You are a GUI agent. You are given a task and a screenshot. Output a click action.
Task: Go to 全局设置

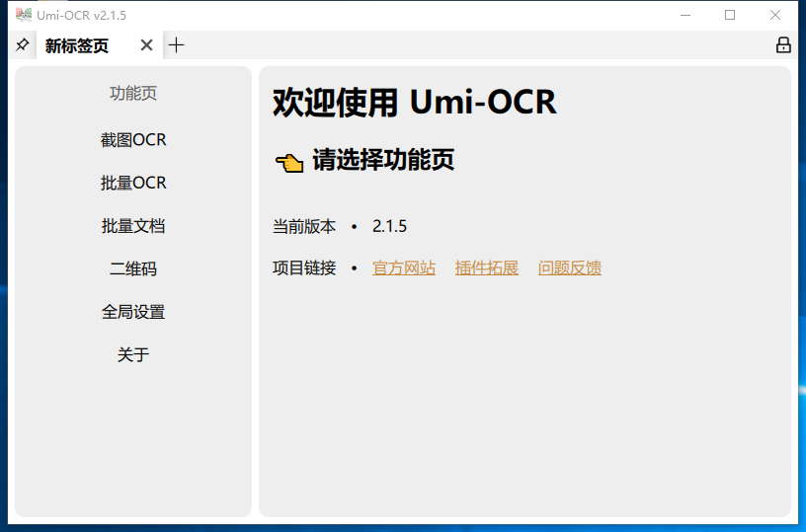pos(133,312)
